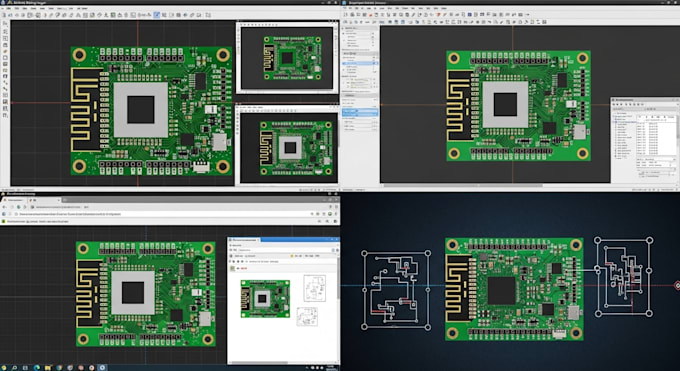Click the red crosshair marker at the right edge
680x371 pixels.
677,285
